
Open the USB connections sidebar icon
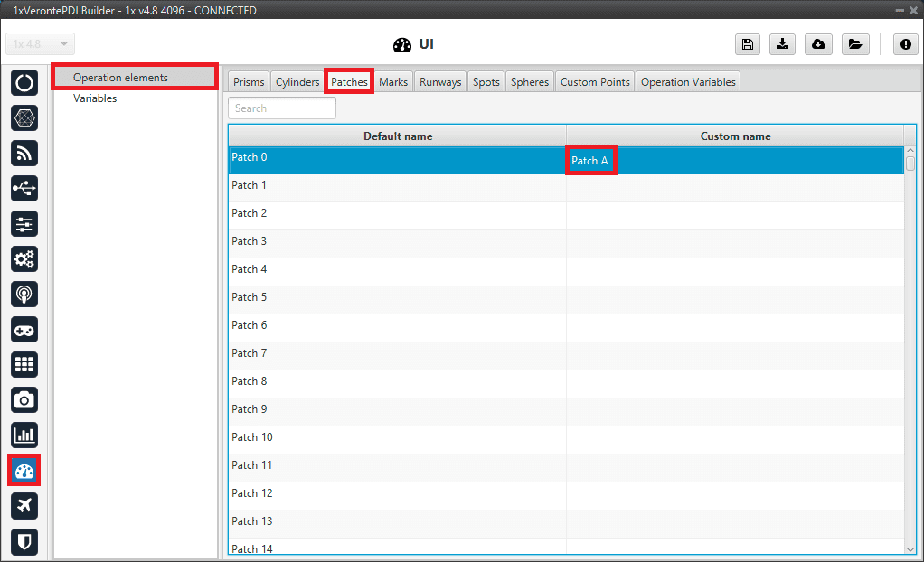pos(24,188)
